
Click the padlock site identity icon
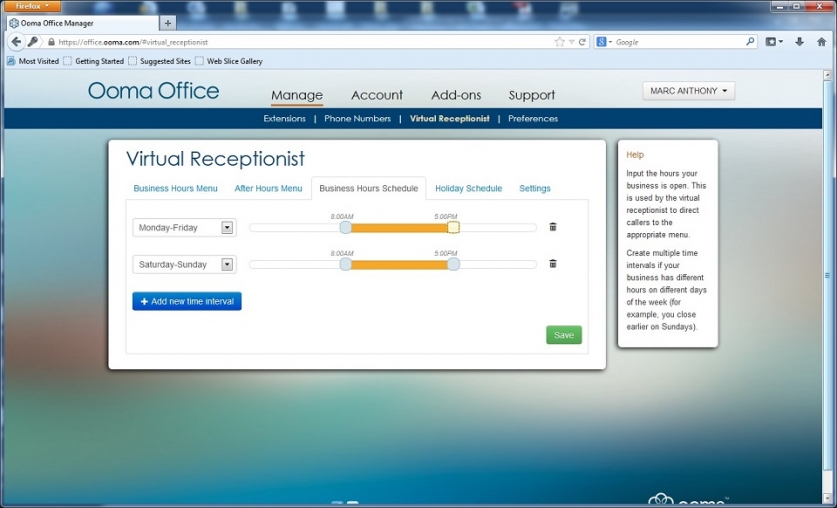point(51,42)
